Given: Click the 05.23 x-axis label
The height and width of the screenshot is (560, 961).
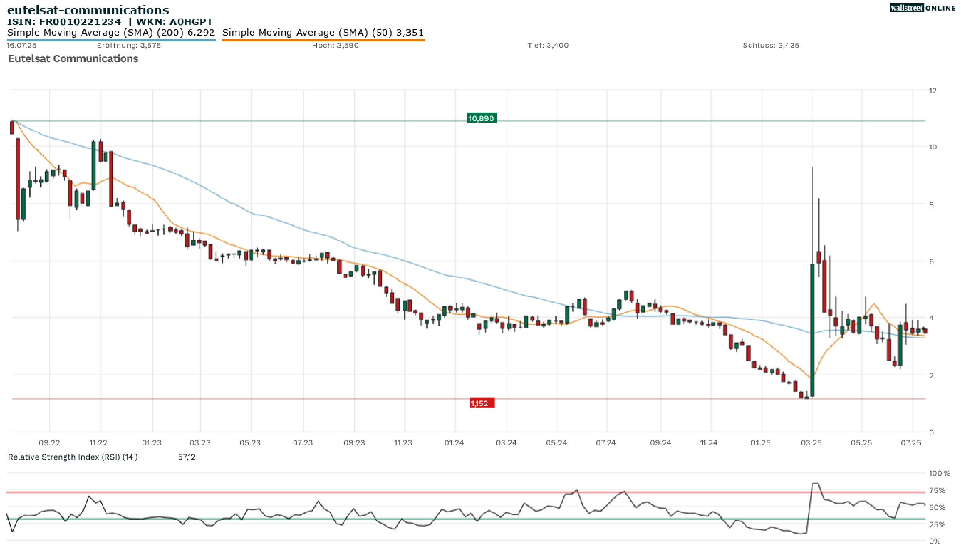Looking at the screenshot, I should 250,443.
